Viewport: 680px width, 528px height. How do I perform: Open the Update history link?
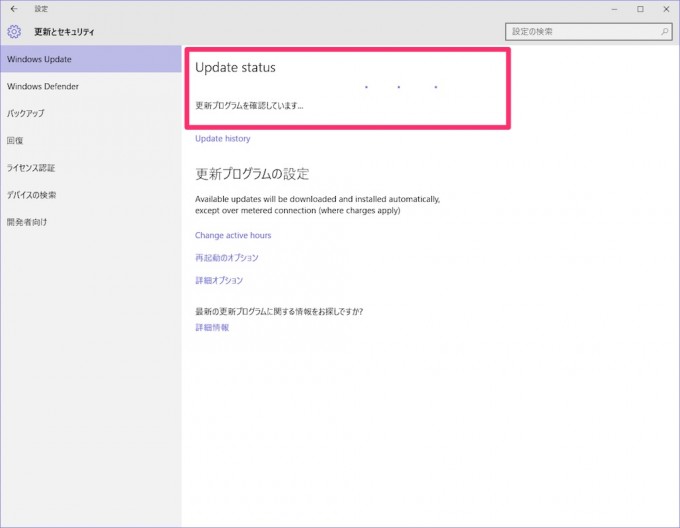(222, 139)
